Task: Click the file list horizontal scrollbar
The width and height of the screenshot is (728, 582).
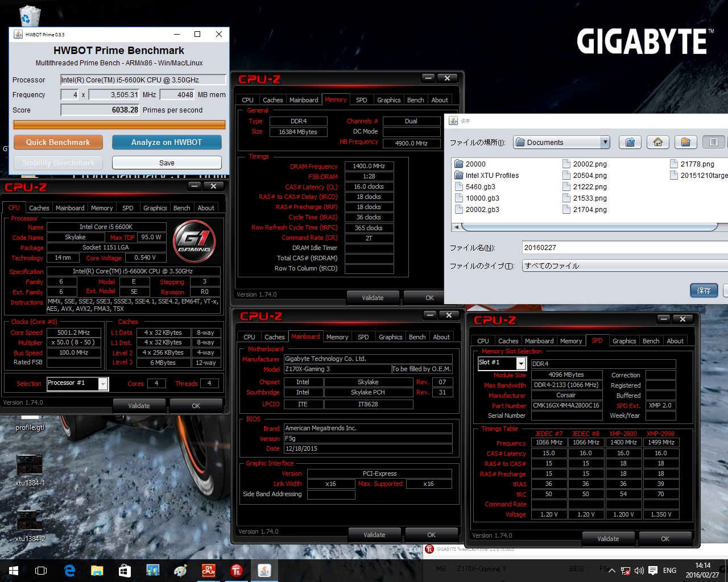Action: 590,227
